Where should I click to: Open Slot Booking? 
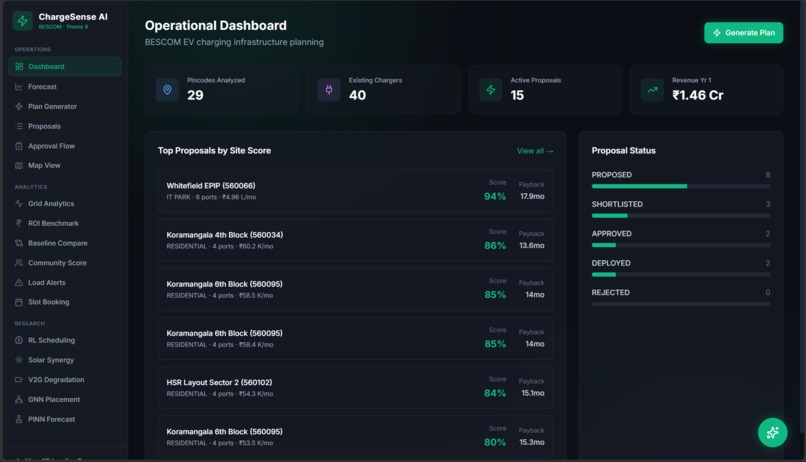[65, 302]
